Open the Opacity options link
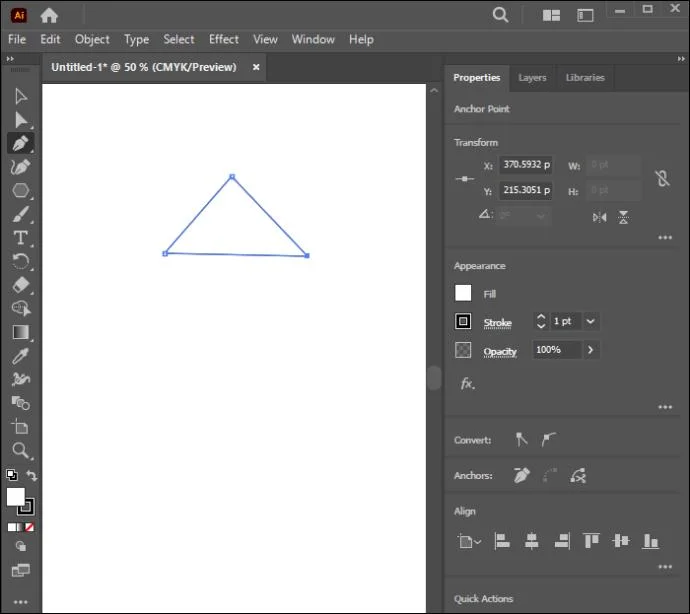 (x=500, y=352)
